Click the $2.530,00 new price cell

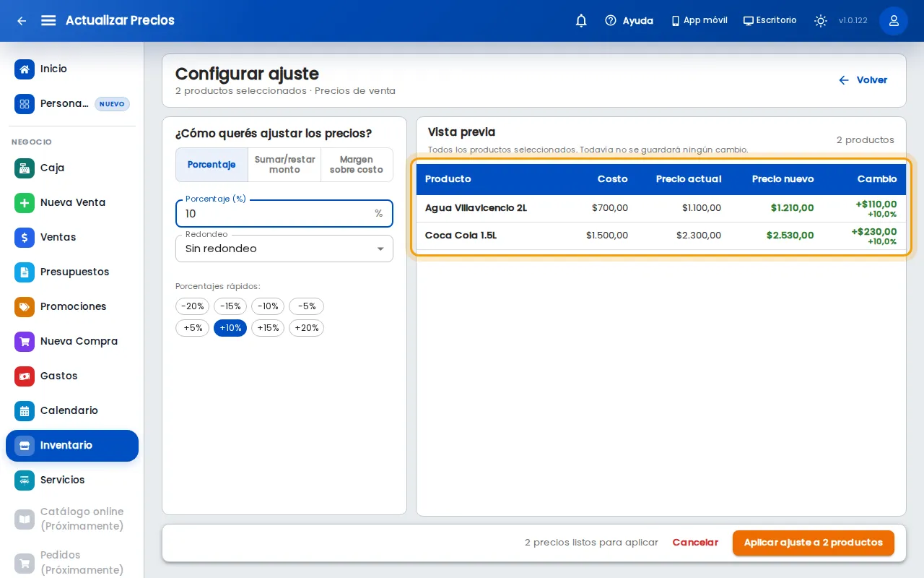tap(790, 236)
